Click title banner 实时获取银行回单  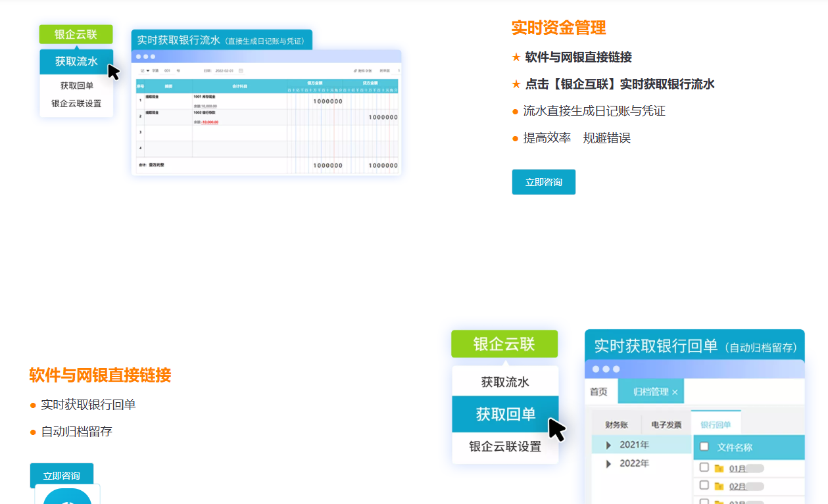tap(694, 346)
